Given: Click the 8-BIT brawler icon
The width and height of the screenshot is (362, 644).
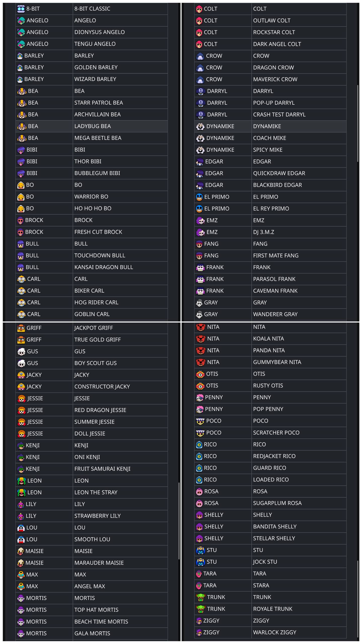Looking at the screenshot, I should 21,9.
